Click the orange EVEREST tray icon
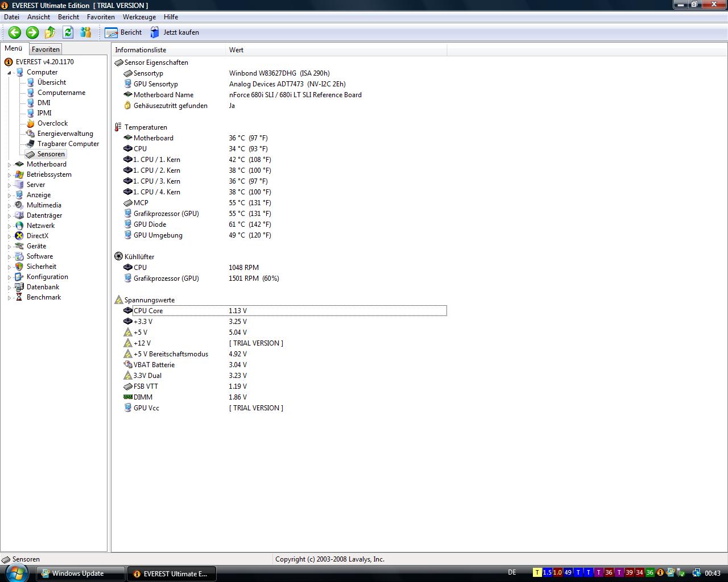 (x=660, y=573)
